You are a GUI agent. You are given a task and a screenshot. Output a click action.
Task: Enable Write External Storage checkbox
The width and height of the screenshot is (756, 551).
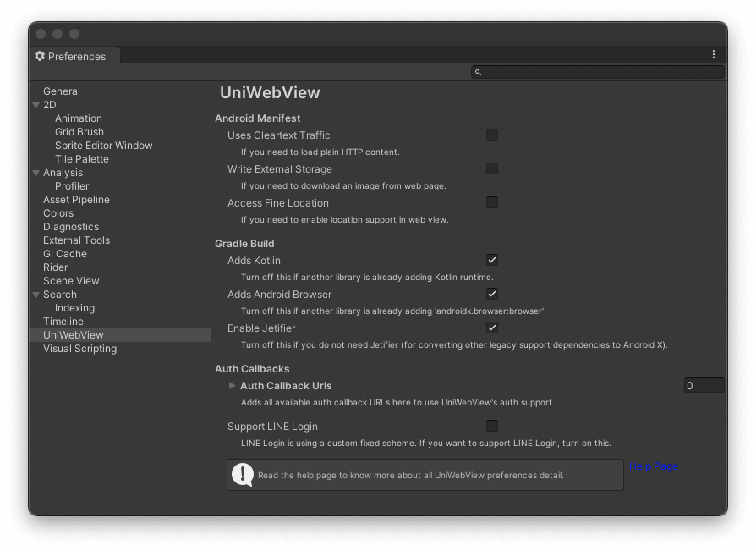click(492, 168)
